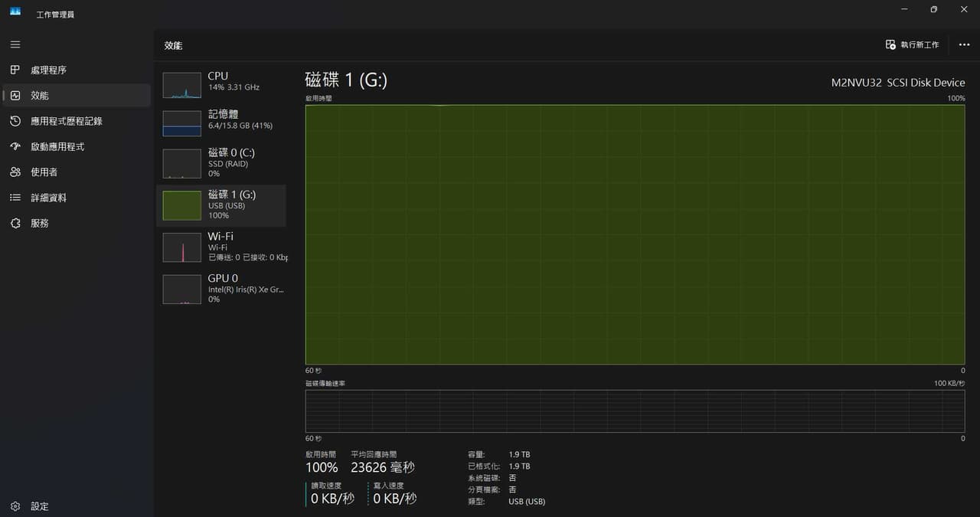Click the 類型 USB (USB) type value
The image size is (980, 517).
527,502
